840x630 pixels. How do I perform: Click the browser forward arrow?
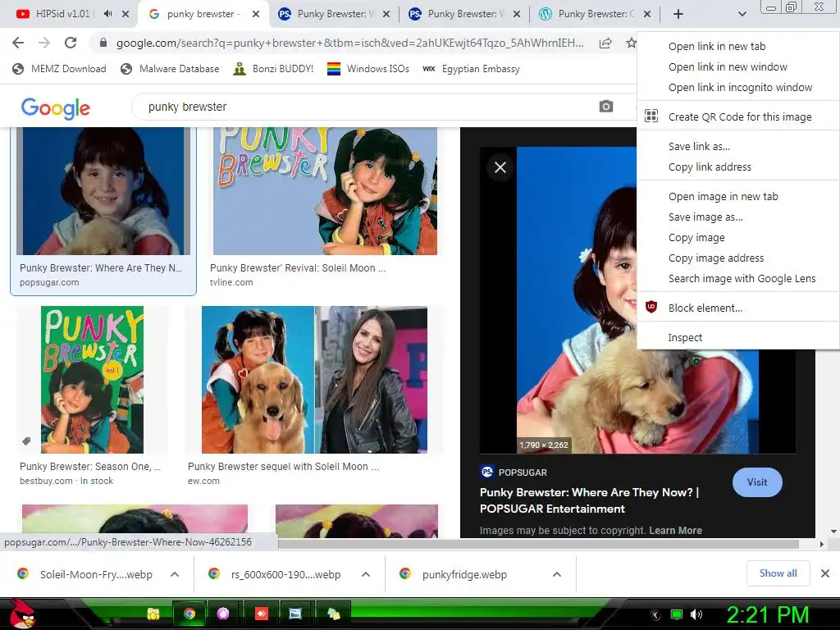click(44, 43)
